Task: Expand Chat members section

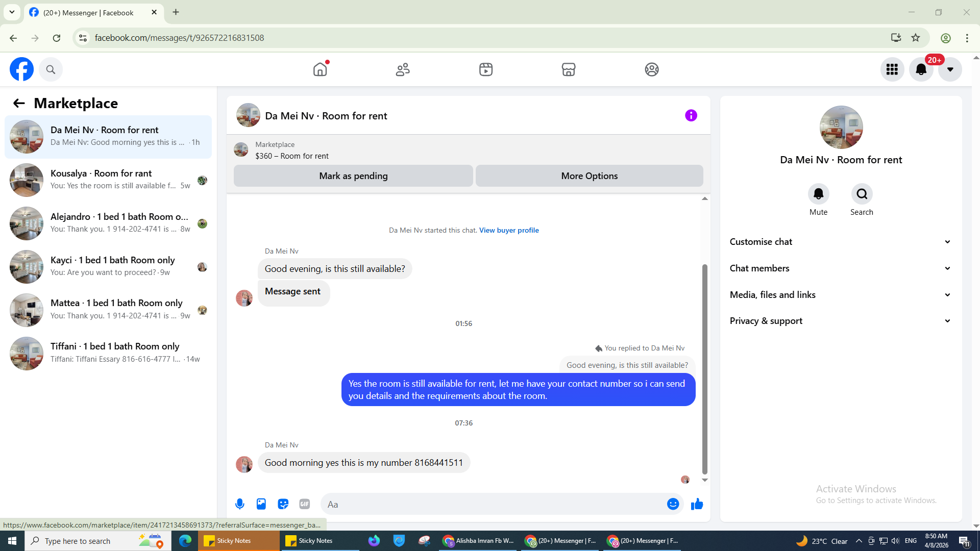Action: tap(840, 268)
